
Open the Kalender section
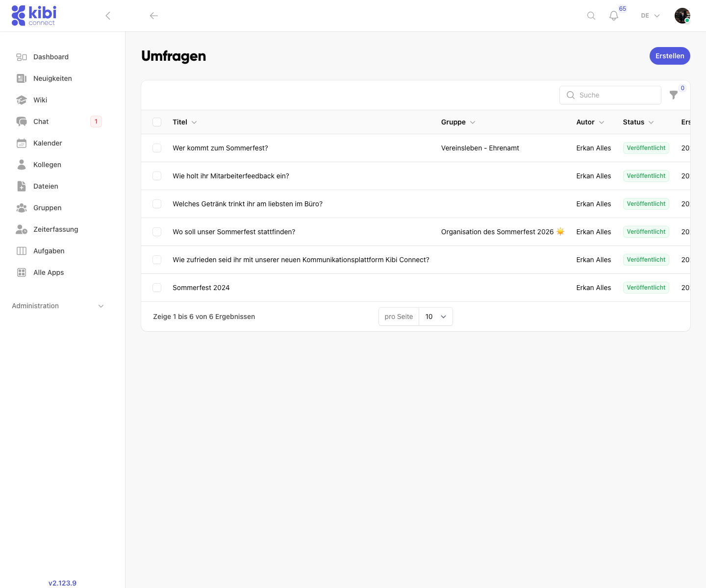tap(47, 143)
